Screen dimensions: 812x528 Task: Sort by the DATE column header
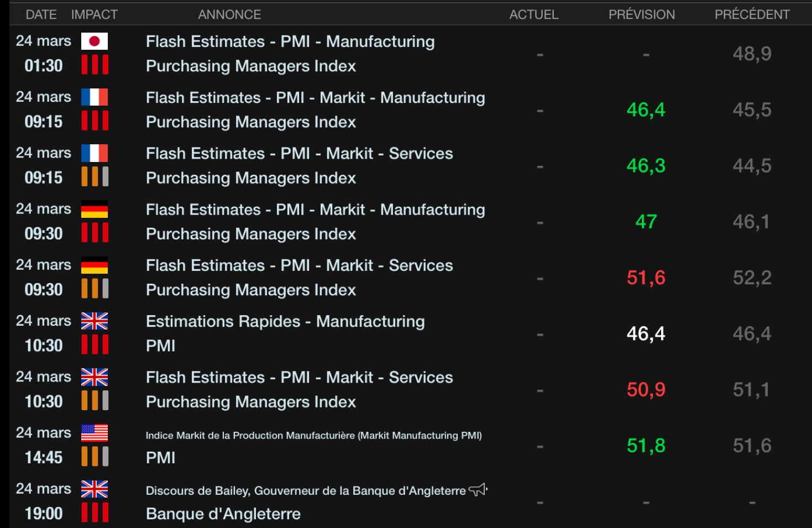(x=41, y=15)
